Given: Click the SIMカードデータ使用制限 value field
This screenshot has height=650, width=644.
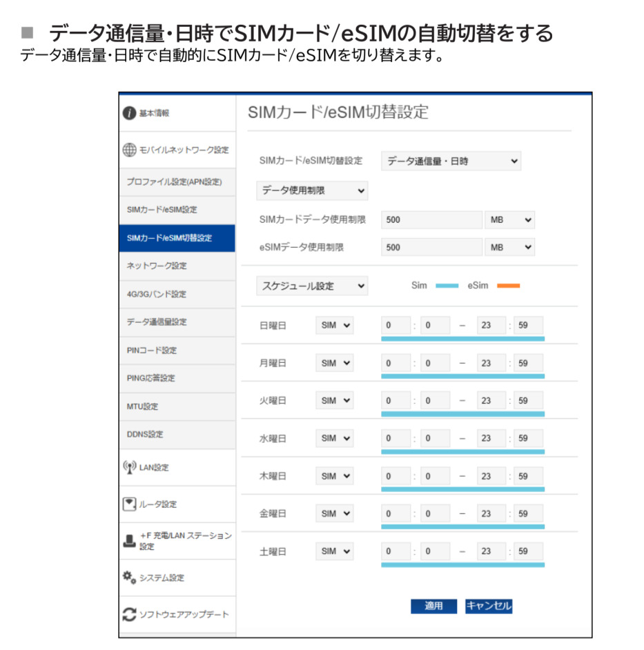Looking at the screenshot, I should click(x=431, y=219).
